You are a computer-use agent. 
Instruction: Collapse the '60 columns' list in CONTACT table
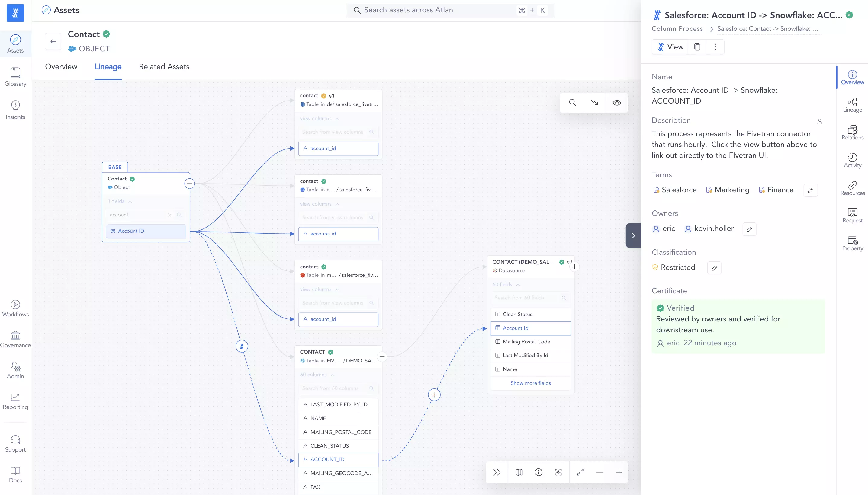point(317,375)
